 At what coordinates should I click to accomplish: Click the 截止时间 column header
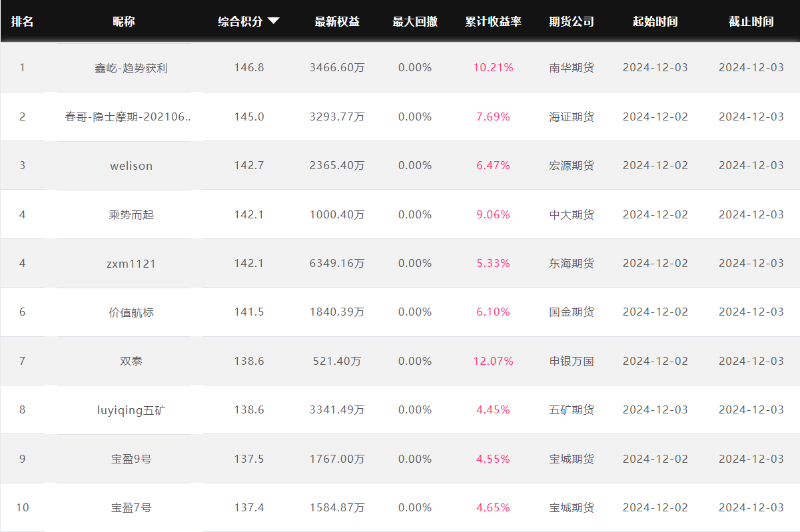pos(751,21)
